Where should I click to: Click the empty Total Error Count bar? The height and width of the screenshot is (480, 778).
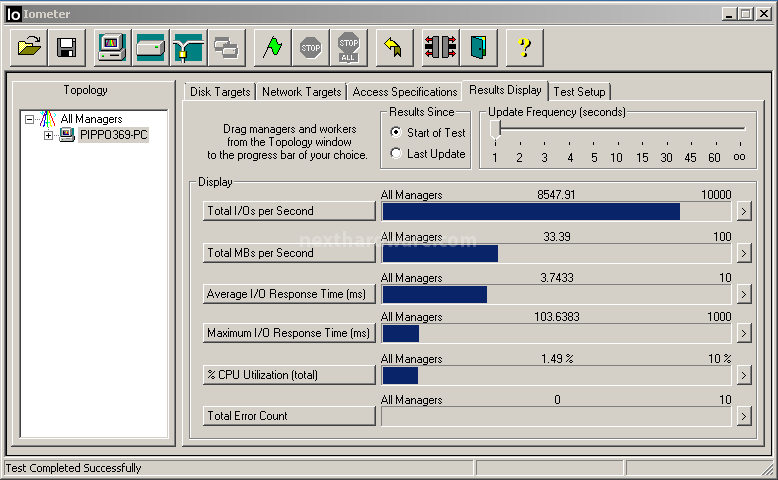(x=556, y=416)
